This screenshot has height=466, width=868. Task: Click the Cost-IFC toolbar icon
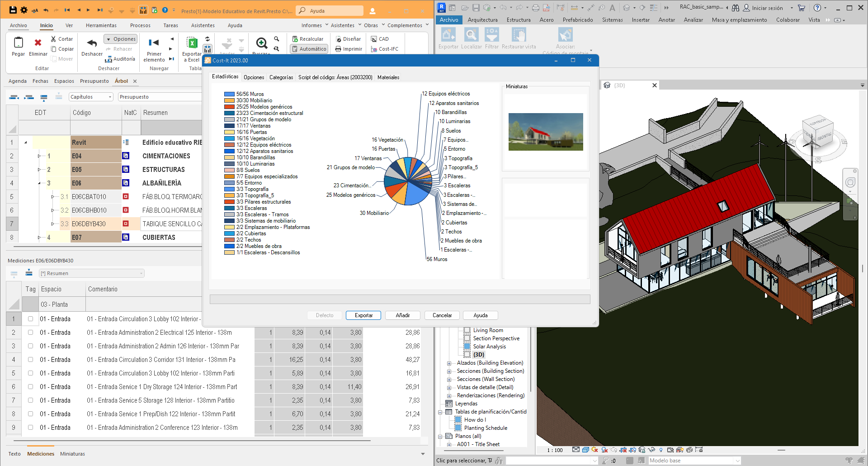pyautogui.click(x=374, y=49)
